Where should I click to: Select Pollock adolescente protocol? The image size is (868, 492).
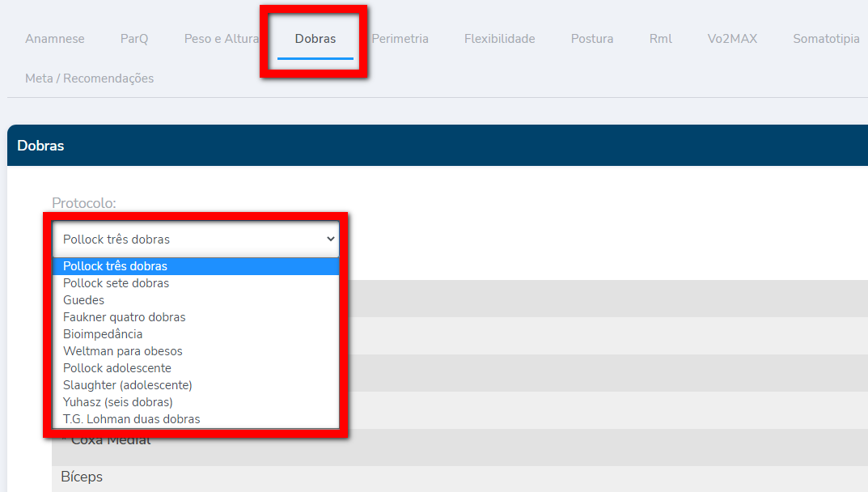pyautogui.click(x=117, y=368)
